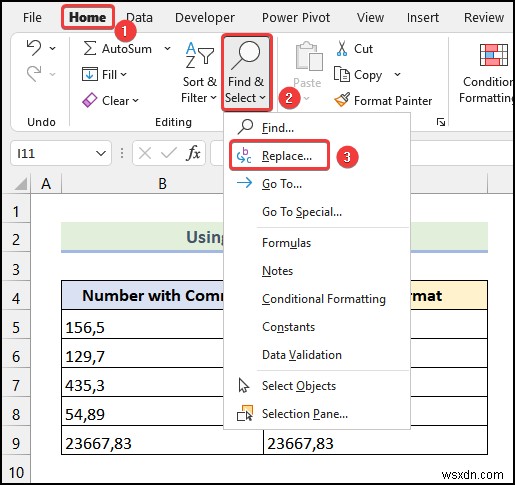Click the Name Box showing I11
Viewport: 515px width, 485px height.
tap(61, 153)
